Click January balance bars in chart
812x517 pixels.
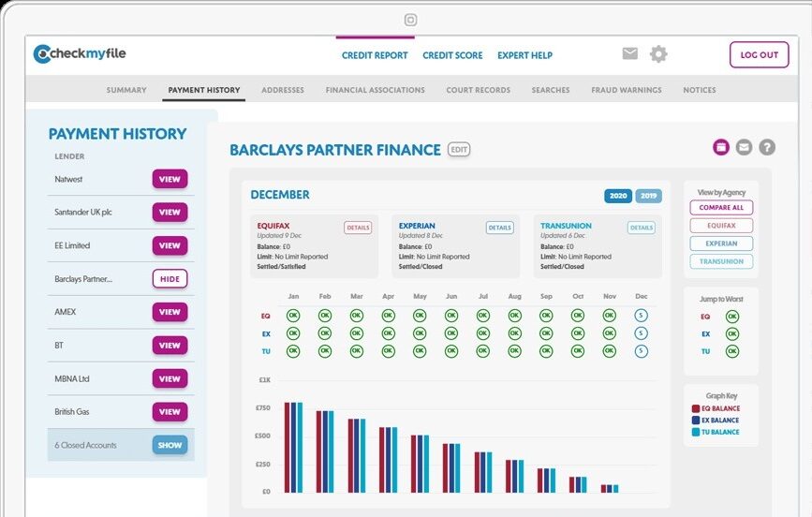coord(294,448)
